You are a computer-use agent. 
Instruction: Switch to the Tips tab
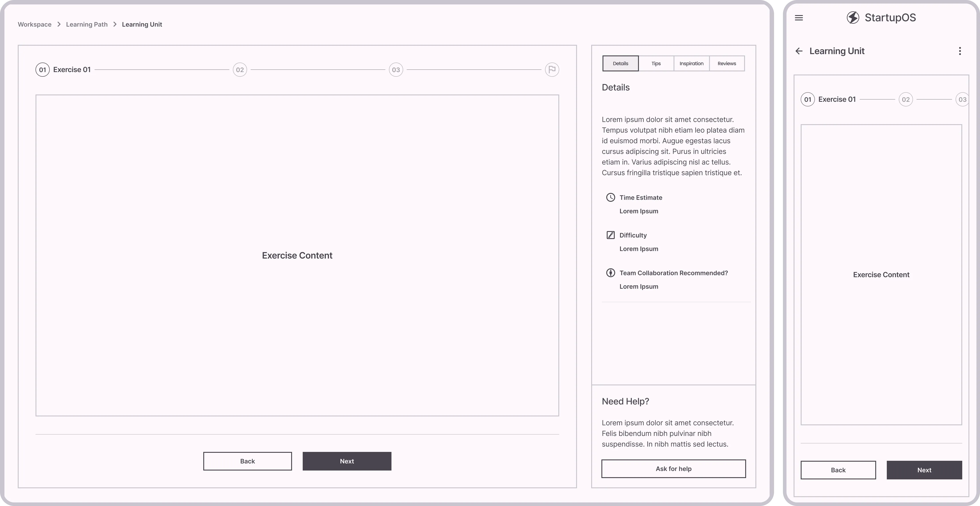(x=656, y=63)
